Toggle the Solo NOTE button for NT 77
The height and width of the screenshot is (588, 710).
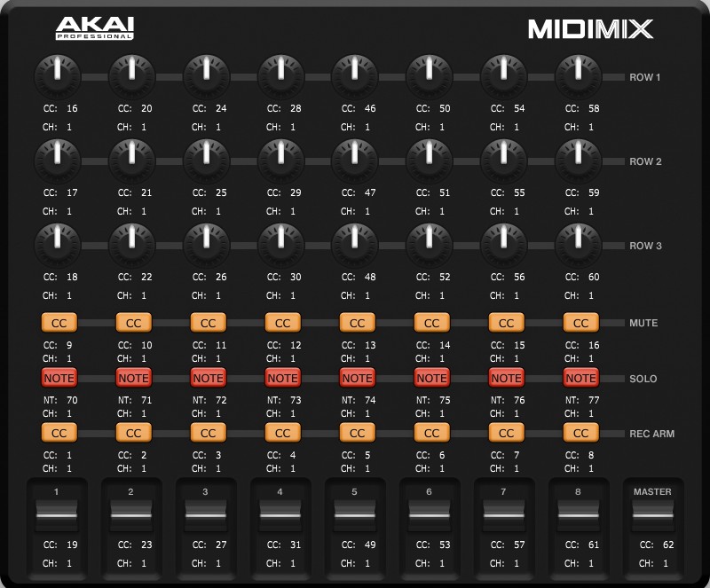click(x=581, y=378)
